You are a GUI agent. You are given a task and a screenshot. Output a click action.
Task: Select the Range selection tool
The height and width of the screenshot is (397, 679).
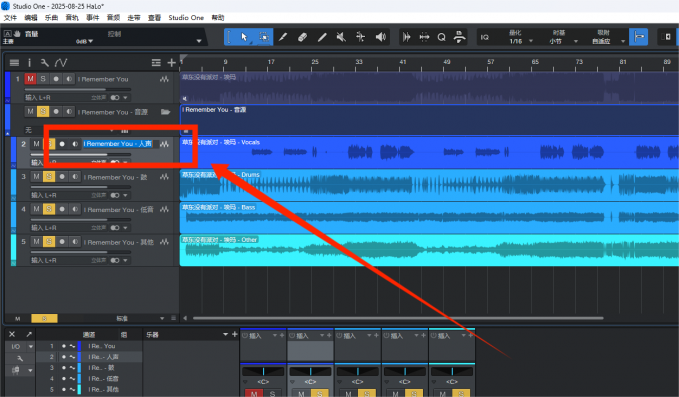click(x=264, y=37)
